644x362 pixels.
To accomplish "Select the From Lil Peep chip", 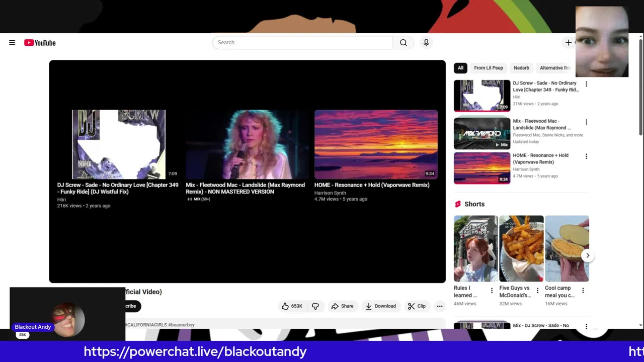I will 489,68.
